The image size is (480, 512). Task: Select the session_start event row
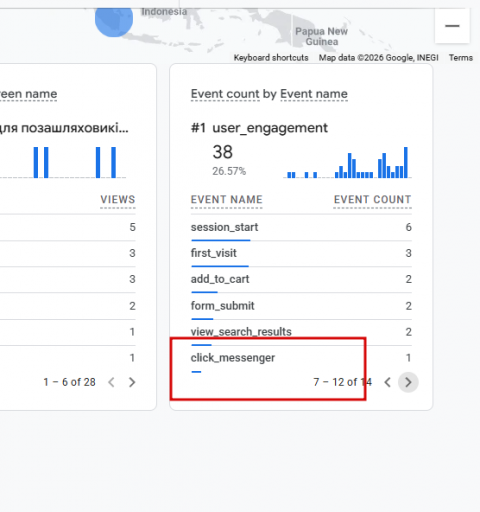pos(301,227)
